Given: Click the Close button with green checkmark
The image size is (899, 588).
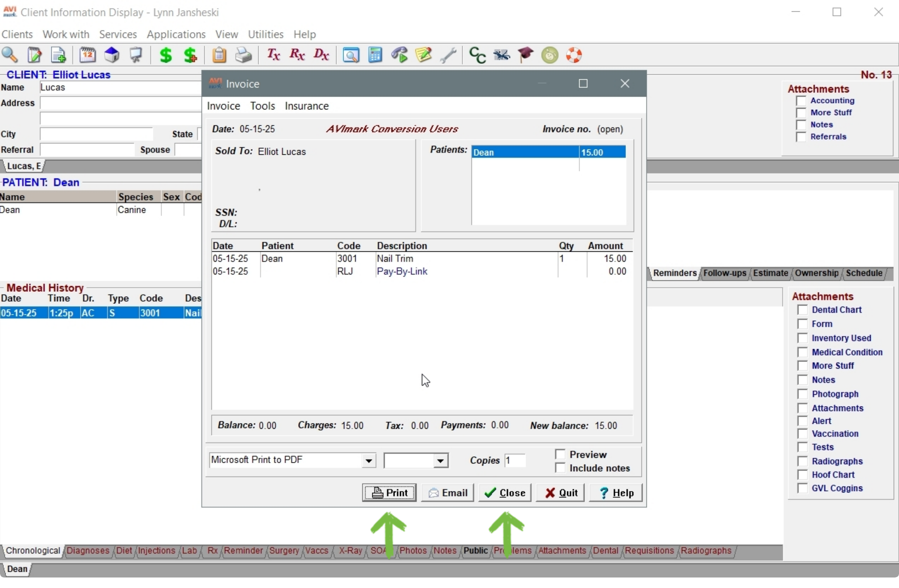Looking at the screenshot, I should [505, 493].
